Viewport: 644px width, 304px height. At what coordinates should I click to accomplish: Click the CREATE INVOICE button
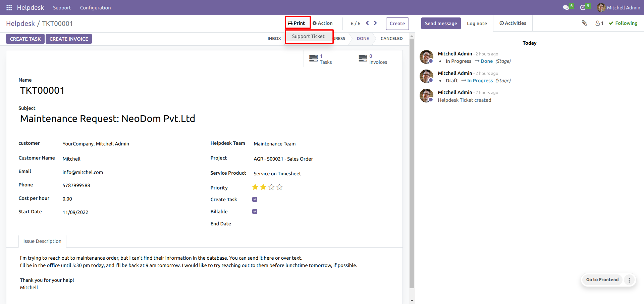tap(69, 39)
